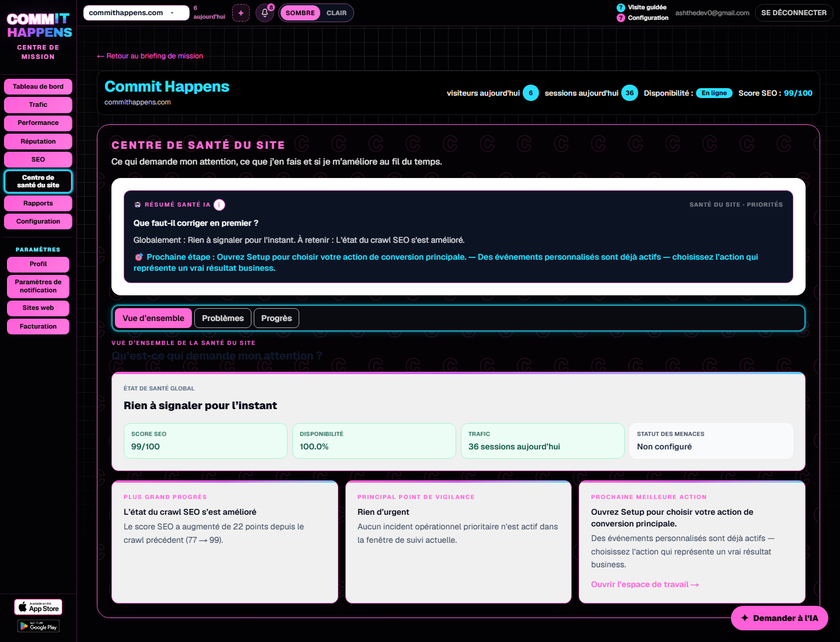
Task: Click the Visite guidée link text
Action: (647, 8)
